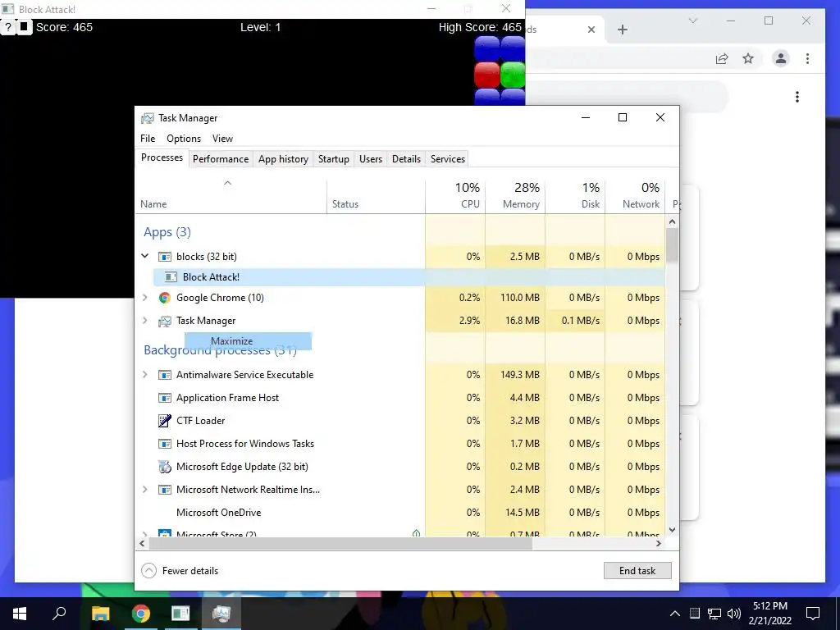
Task: Click the Status column header
Action: [376, 195]
